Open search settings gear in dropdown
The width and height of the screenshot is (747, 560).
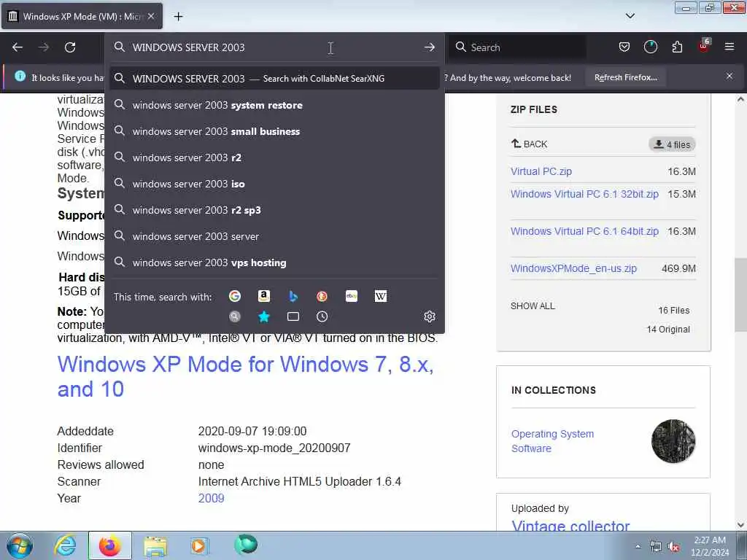pyautogui.click(x=429, y=316)
